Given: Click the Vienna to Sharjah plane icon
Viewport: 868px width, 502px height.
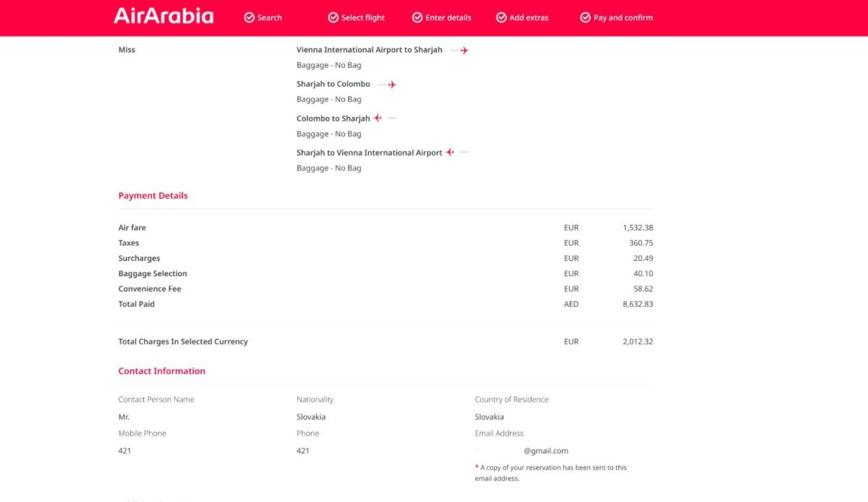Looking at the screenshot, I should (x=464, y=51).
